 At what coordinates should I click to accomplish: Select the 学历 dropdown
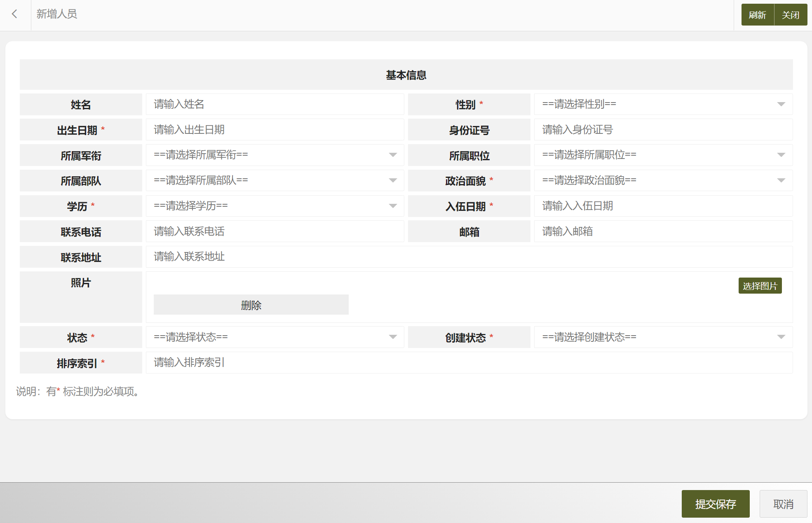pyautogui.click(x=275, y=206)
